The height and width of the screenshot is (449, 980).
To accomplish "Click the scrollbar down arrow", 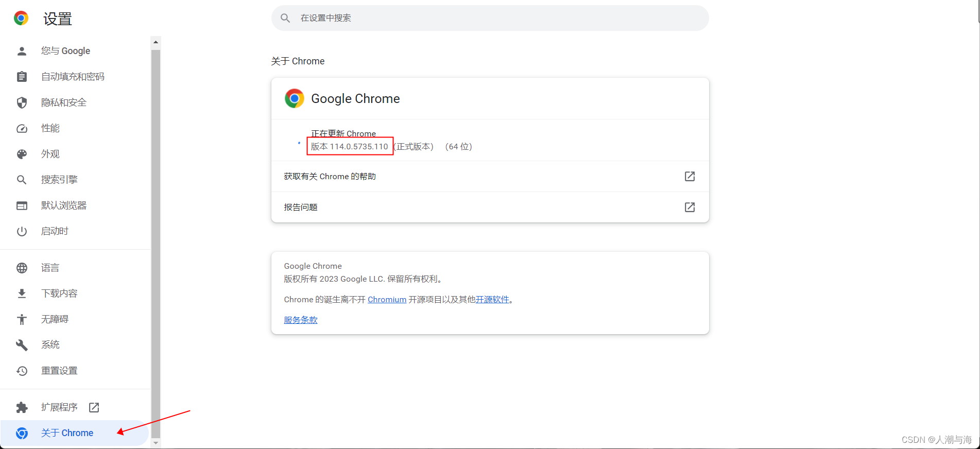I will (156, 444).
